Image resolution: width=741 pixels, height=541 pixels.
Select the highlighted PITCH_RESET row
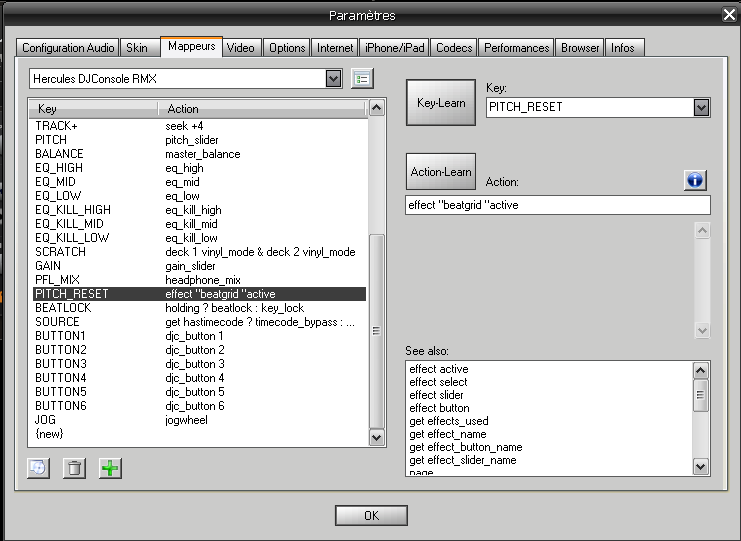tap(199, 294)
